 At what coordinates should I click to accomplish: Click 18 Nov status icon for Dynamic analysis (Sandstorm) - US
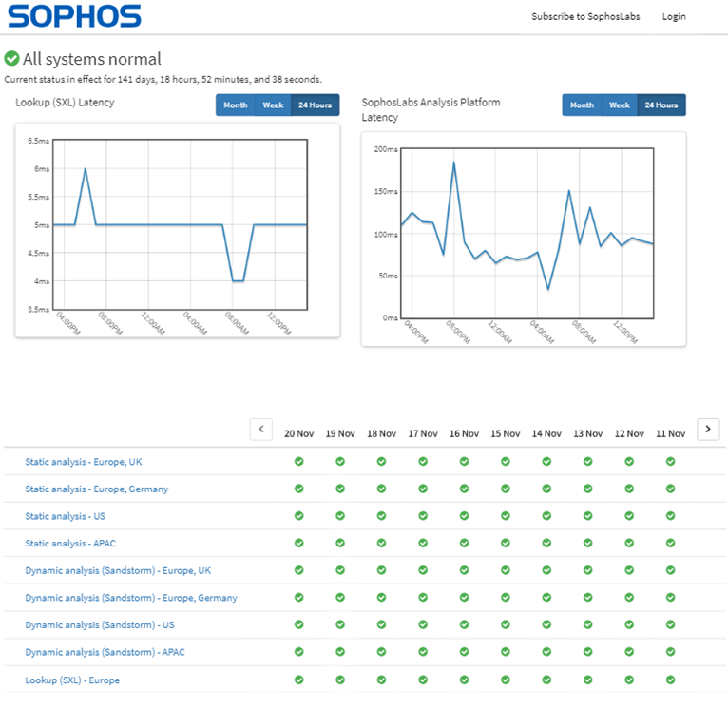[382, 624]
